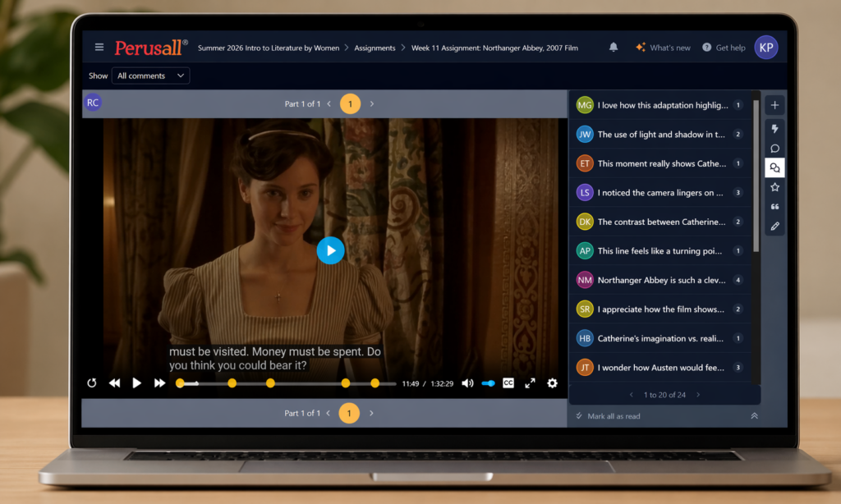Viewport: 841px width, 504px height.
Task: Mute the video volume
Action: [466, 383]
